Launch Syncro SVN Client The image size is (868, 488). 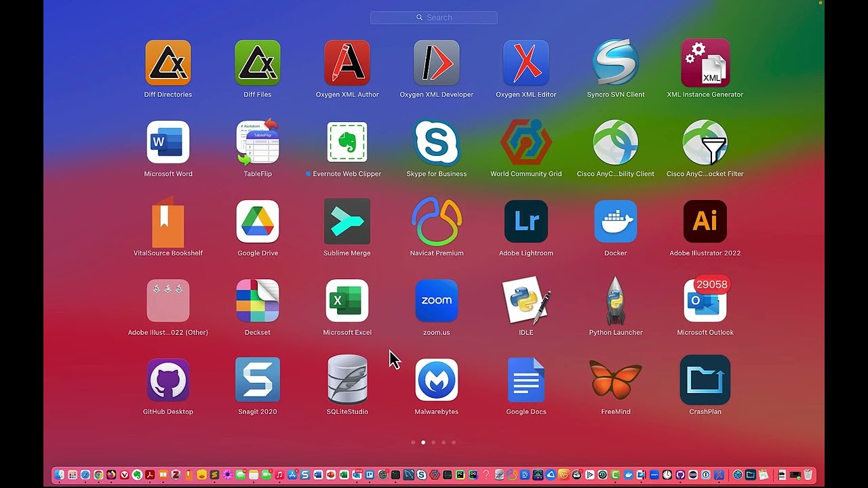(616, 63)
